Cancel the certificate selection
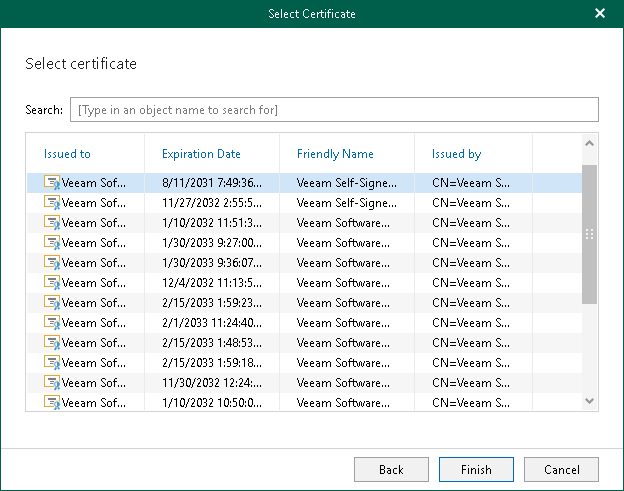Image resolution: width=624 pixels, height=491 pixels. point(561,469)
